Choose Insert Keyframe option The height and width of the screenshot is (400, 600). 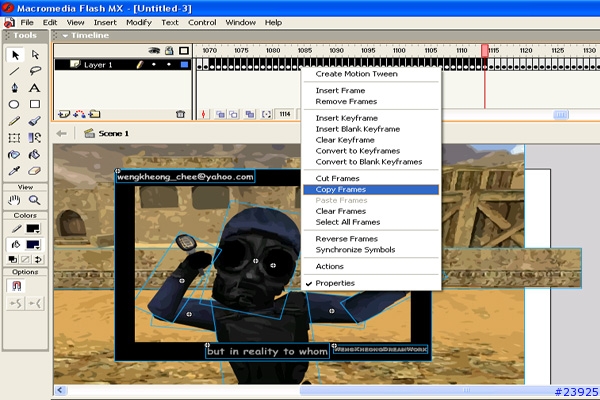[371, 118]
